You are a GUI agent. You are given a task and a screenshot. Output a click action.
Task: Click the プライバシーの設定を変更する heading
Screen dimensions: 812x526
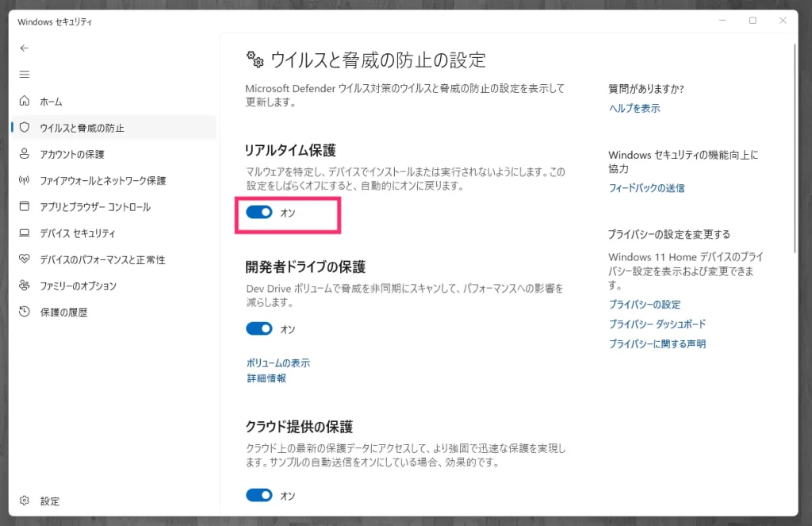point(669,234)
